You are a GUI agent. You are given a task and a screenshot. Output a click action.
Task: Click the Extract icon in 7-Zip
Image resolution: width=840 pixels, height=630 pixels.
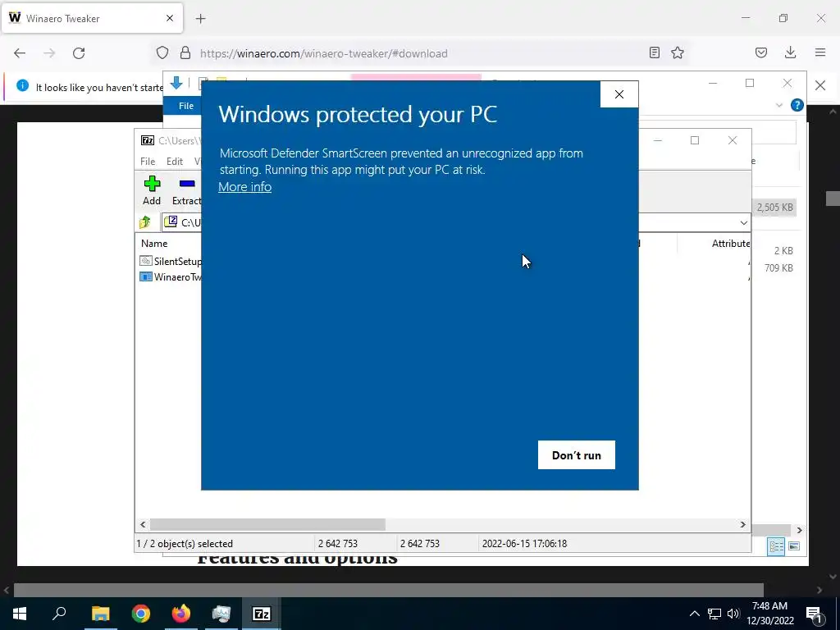click(x=187, y=190)
